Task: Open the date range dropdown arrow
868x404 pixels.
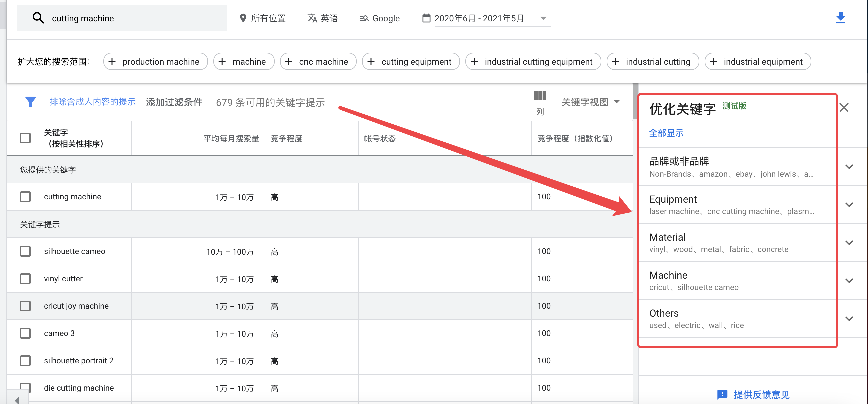Action: pyautogui.click(x=543, y=18)
